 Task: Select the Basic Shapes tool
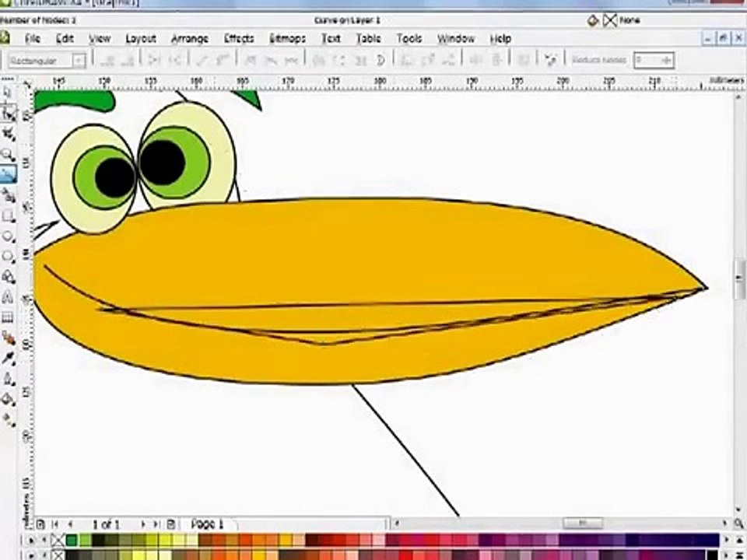point(8,277)
